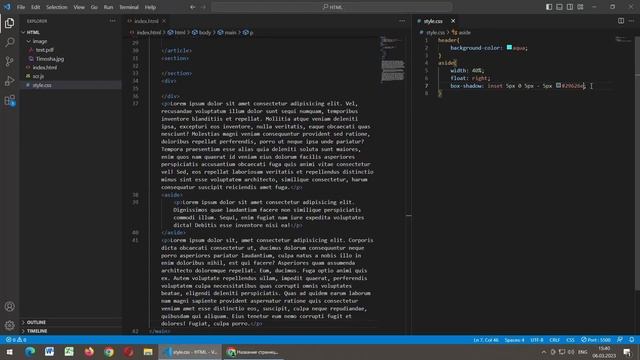Click the Customize Layout icon
The height and width of the screenshot is (360, 640).
[x=580, y=7]
